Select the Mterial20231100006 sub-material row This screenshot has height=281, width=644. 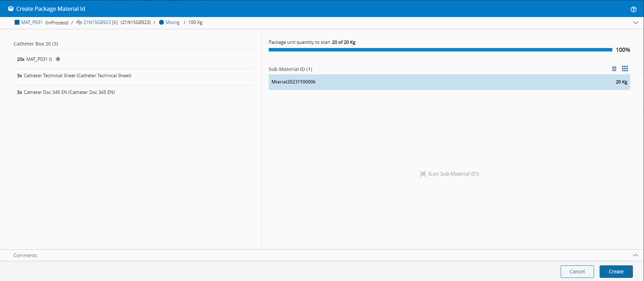(x=449, y=82)
